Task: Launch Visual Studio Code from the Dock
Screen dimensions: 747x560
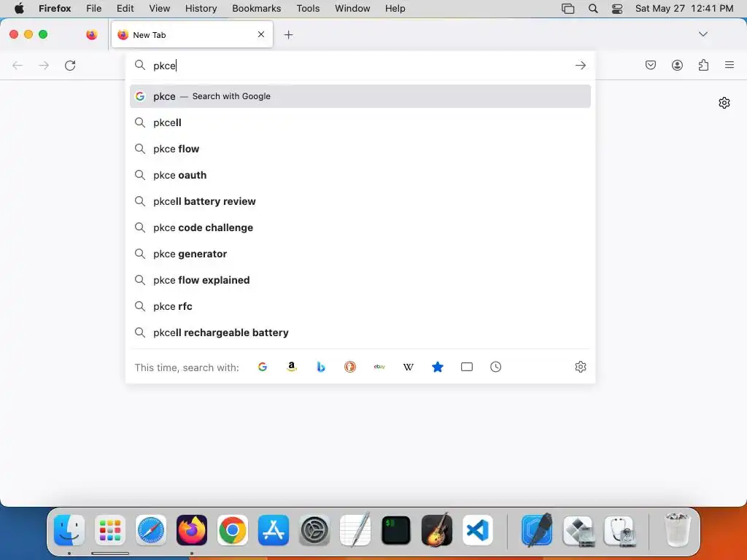Action: pyautogui.click(x=478, y=530)
